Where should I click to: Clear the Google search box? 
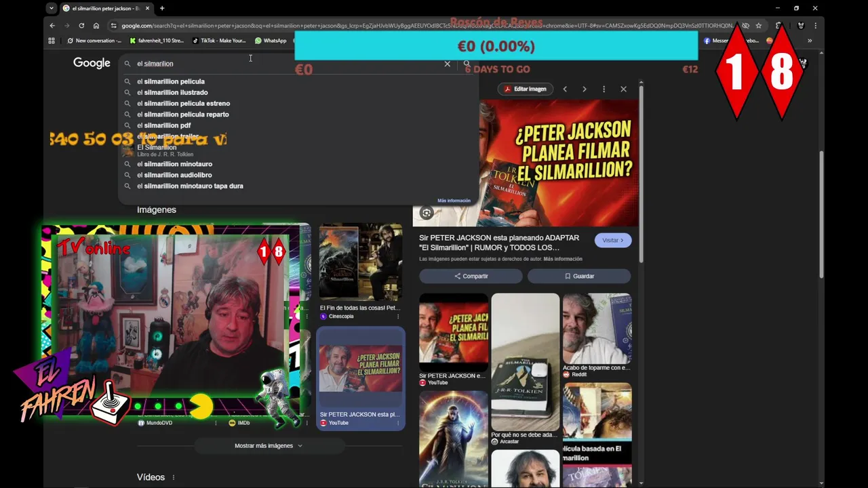point(447,64)
